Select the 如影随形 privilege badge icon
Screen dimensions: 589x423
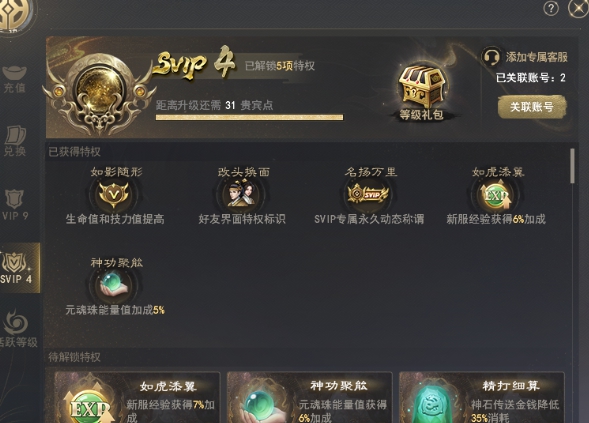(113, 194)
